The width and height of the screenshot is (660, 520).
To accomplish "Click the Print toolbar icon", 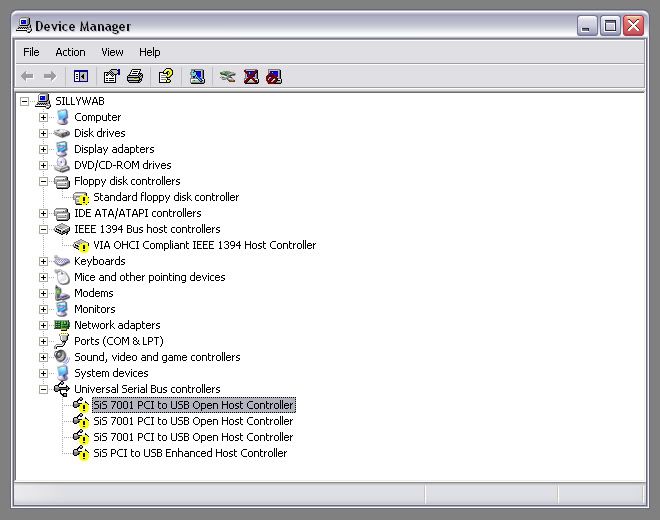I will click(135, 76).
